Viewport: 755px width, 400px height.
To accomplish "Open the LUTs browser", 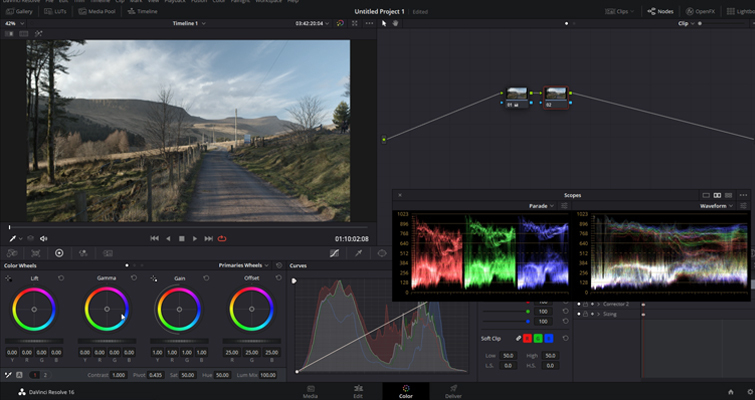I will click(55, 11).
